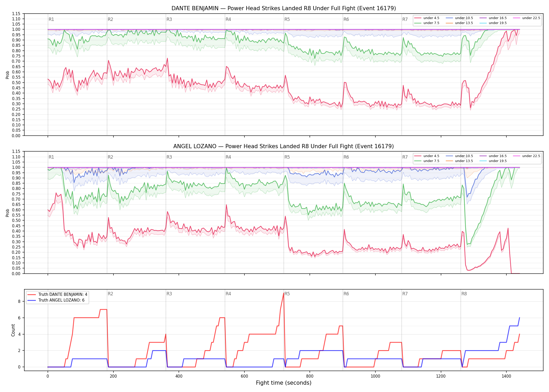Select 'under 22.5' in Angel Lozano legend
The height and width of the screenshot is (392, 549).
pos(527,156)
